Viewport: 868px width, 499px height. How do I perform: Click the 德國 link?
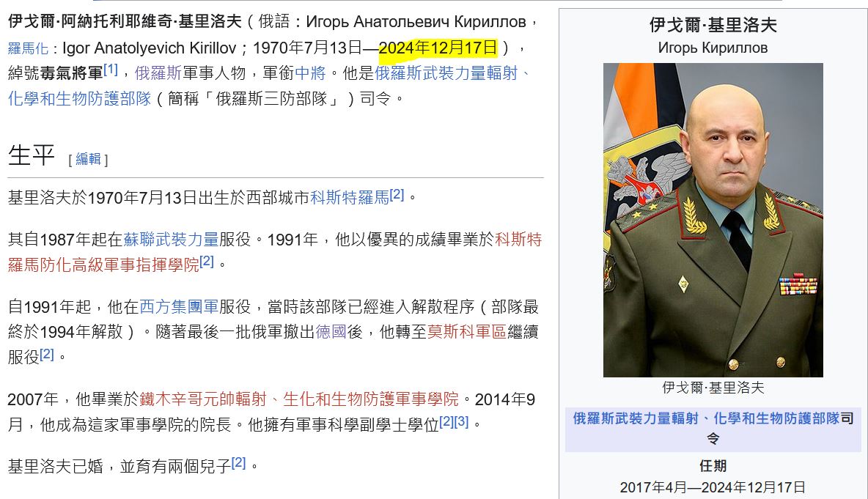click(x=331, y=332)
